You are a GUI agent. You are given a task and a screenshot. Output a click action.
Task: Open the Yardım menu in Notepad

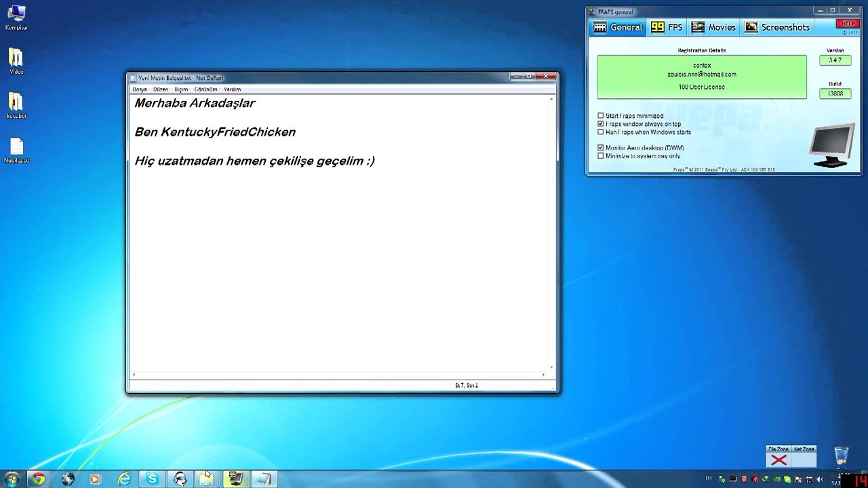(232, 89)
